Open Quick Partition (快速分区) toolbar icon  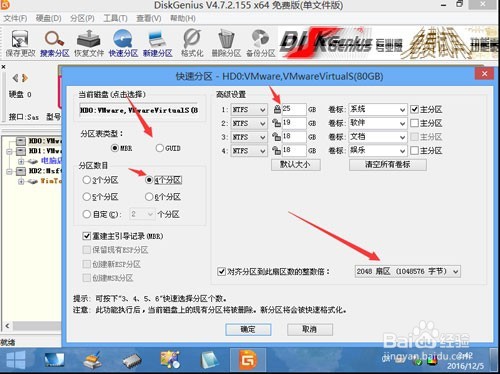[x=123, y=43]
